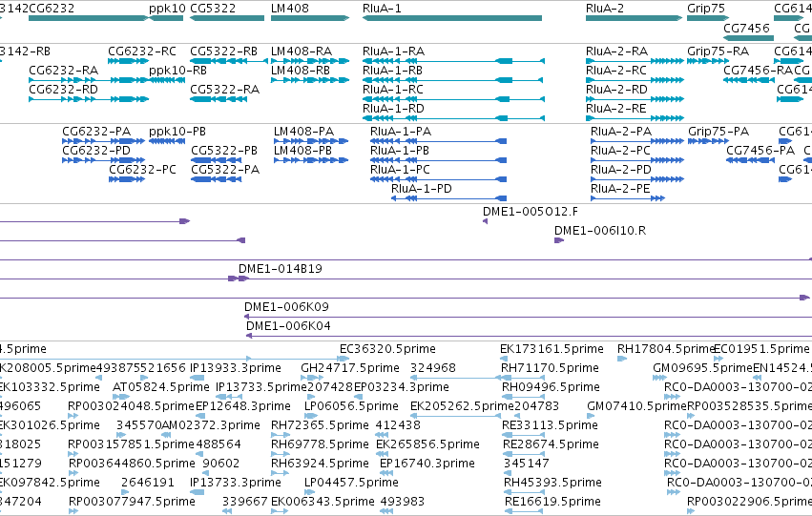Select EST EP16740.3prime
This screenshot has height=516, width=812.
pos(385,473)
